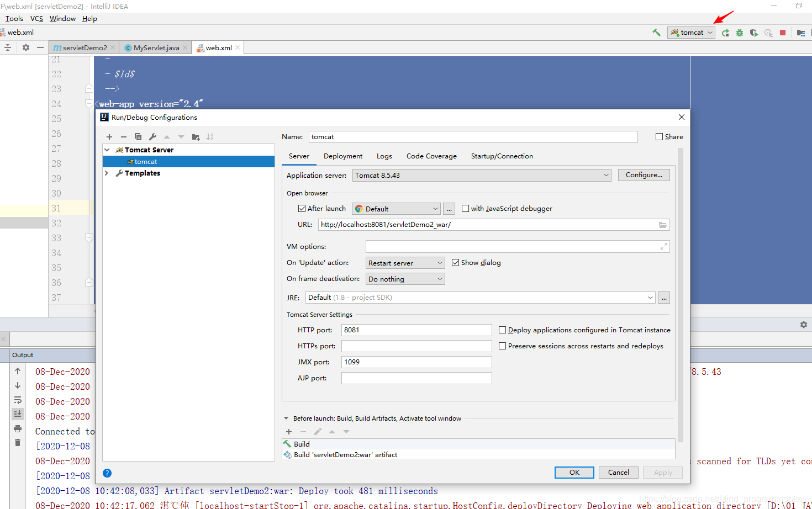
Task: Switch to the Logs tab
Action: coord(384,156)
